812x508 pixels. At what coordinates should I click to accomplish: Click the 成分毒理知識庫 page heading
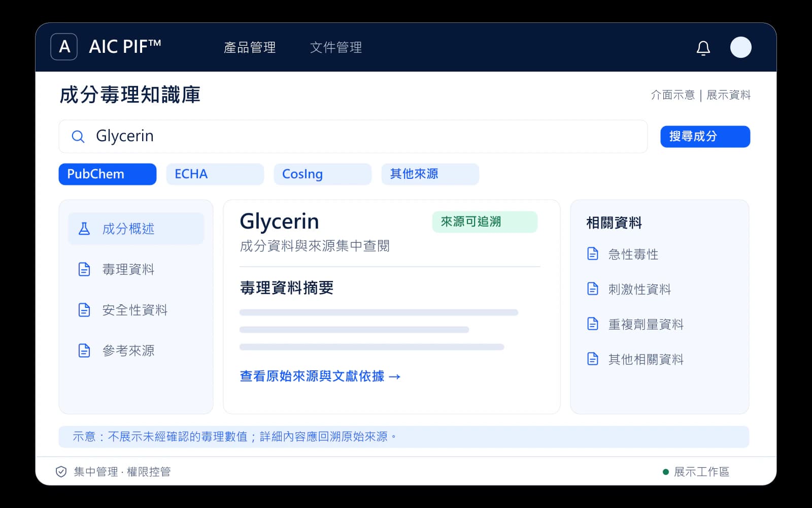tap(130, 95)
